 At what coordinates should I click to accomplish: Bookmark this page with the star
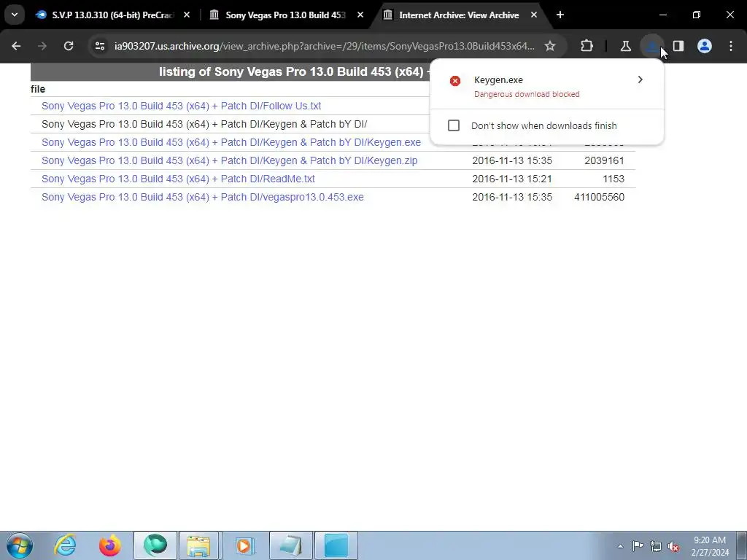550,46
